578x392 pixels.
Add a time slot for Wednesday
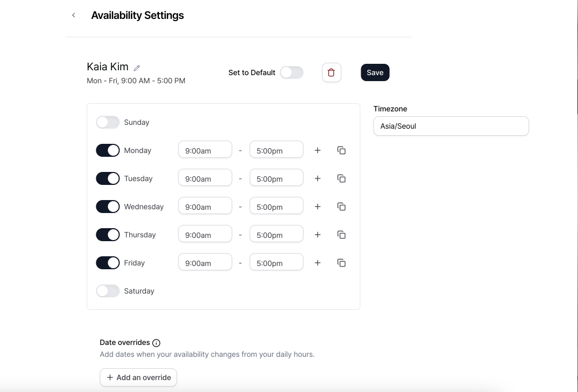coord(317,207)
